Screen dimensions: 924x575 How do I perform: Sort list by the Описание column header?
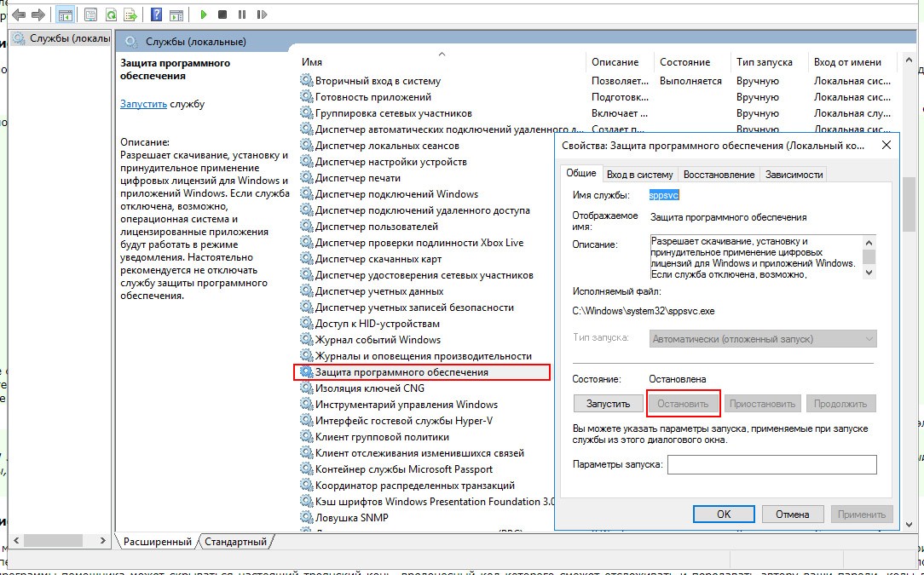coord(620,62)
